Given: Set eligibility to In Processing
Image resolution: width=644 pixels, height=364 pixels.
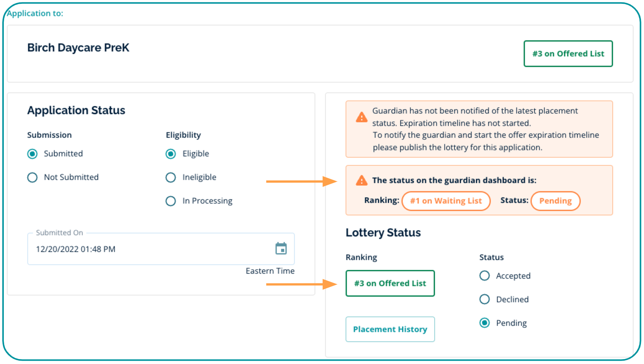Looking at the screenshot, I should coord(171,201).
